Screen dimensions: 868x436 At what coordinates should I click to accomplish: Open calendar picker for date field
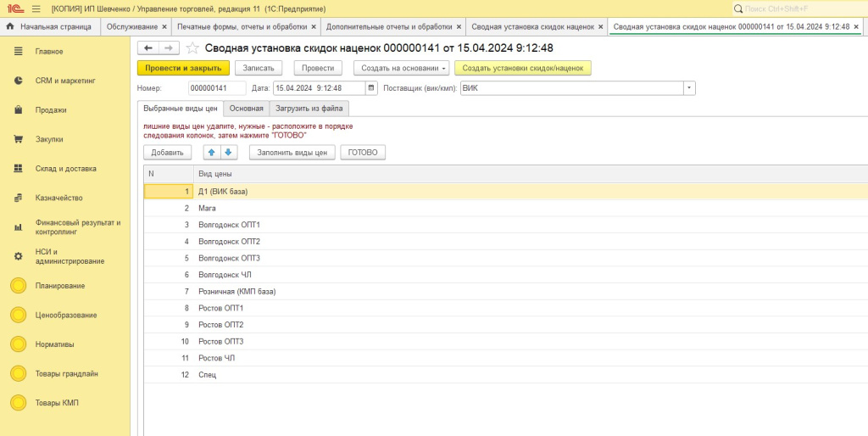tap(371, 88)
